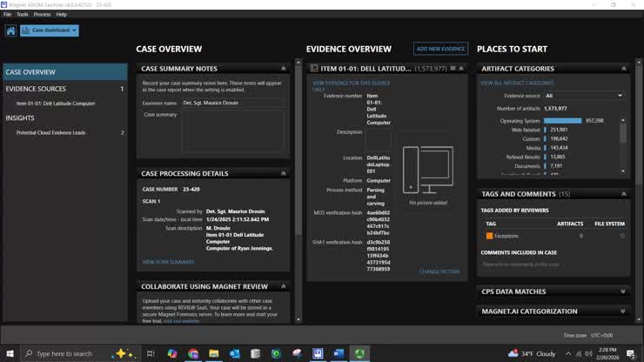Expand the CPS Data Matches panel
644x362 pixels.
622,292
